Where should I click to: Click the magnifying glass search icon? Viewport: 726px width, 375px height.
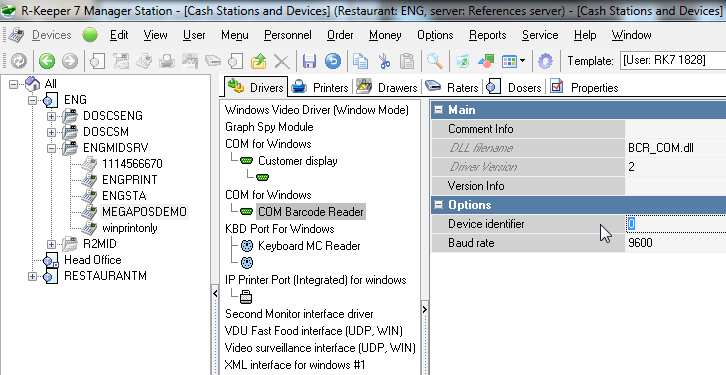coord(434,61)
